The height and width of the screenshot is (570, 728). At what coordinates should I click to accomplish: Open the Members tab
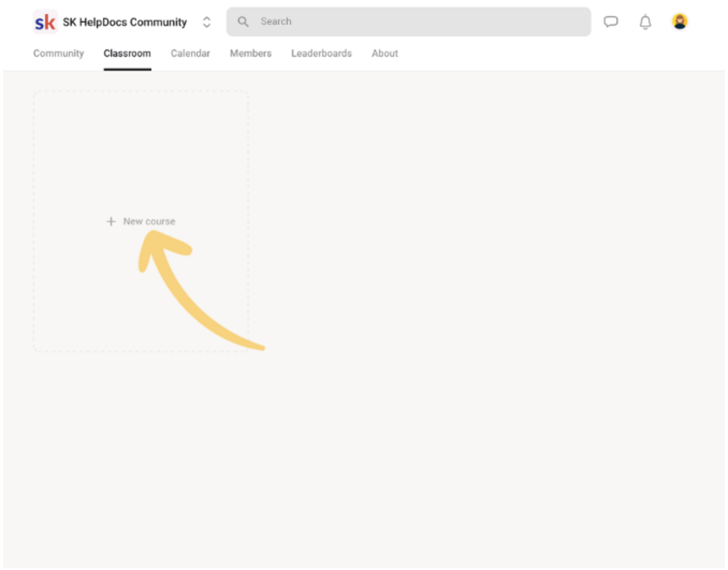click(250, 53)
